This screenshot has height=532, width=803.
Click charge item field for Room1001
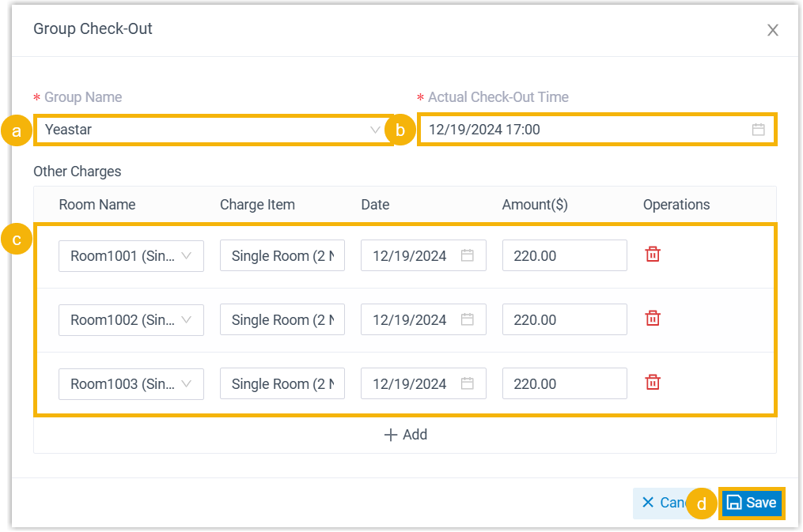tap(282, 256)
